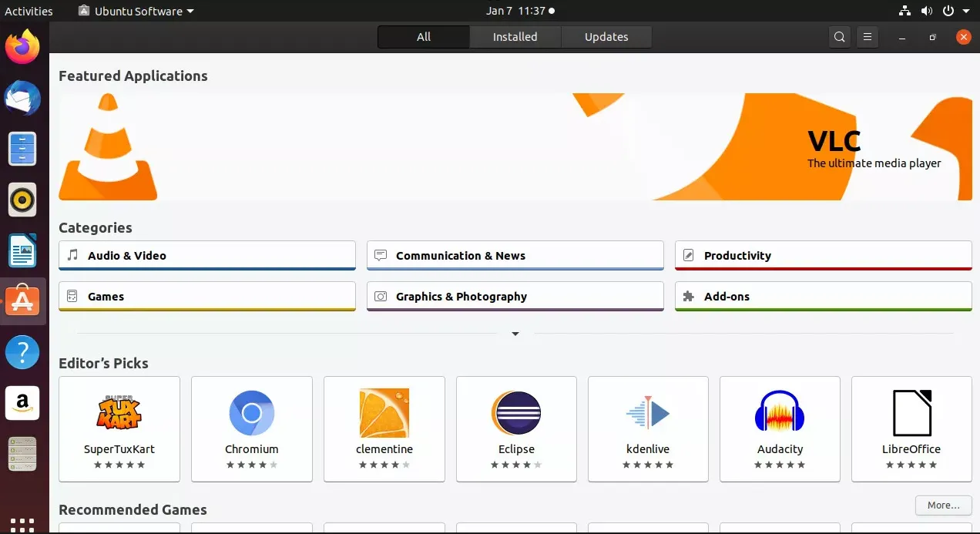Click the Audacity star rating
The image size is (980, 534).
point(780,465)
